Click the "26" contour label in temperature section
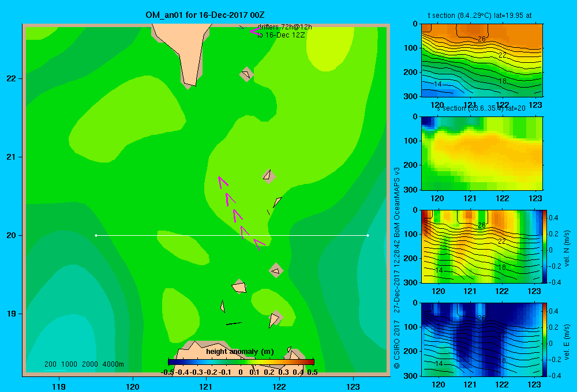Screen dimensions: 577x392 (x=482, y=39)
